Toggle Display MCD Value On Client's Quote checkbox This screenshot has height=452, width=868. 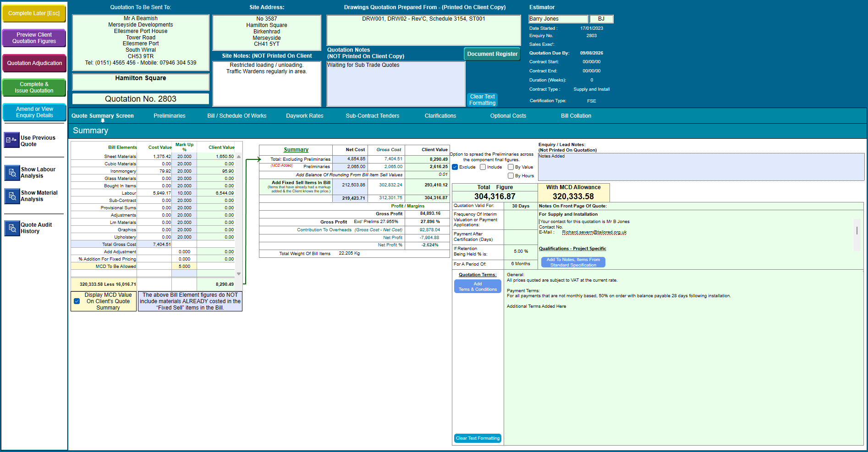[77, 301]
